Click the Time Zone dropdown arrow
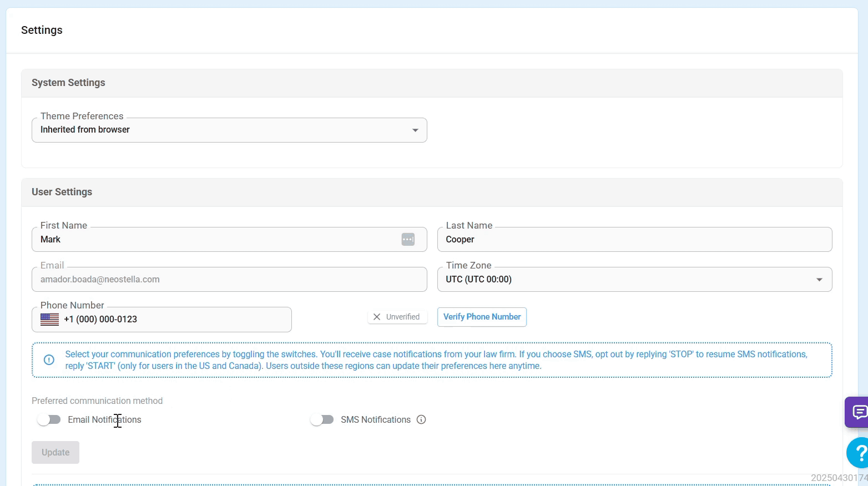Screen dimensions: 868x486 point(819,280)
